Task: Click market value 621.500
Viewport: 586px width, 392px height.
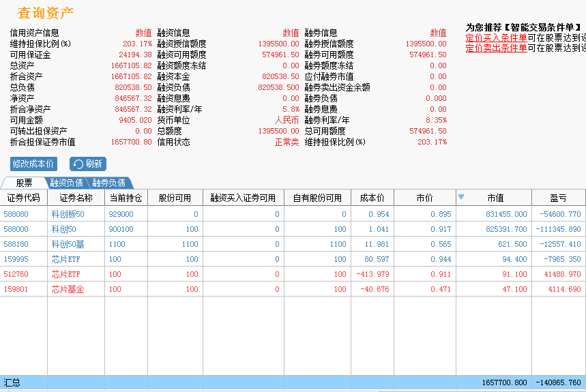Action: click(x=512, y=244)
